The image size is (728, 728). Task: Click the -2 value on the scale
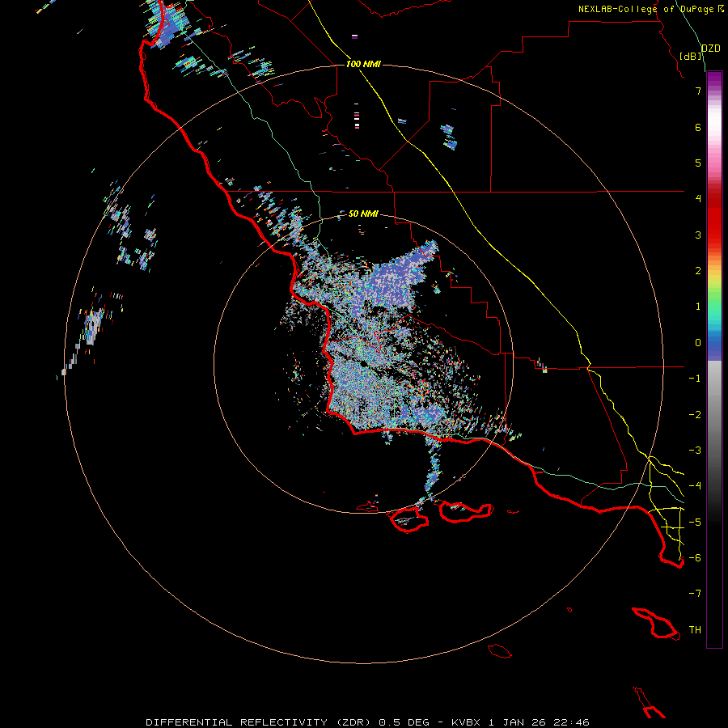695,415
